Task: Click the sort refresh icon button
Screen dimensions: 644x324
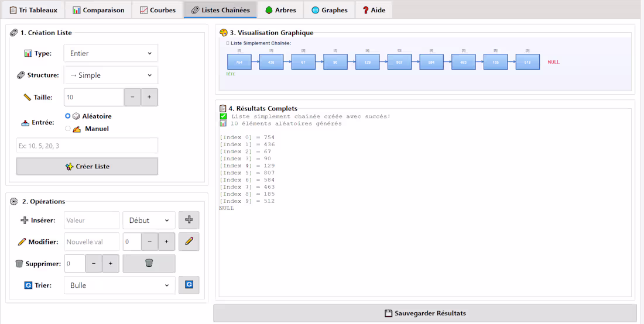Action: (189, 285)
